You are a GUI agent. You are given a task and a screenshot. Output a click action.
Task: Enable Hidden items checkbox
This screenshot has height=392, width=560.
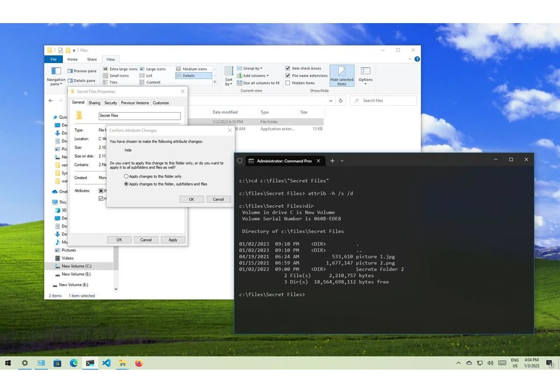click(x=288, y=83)
